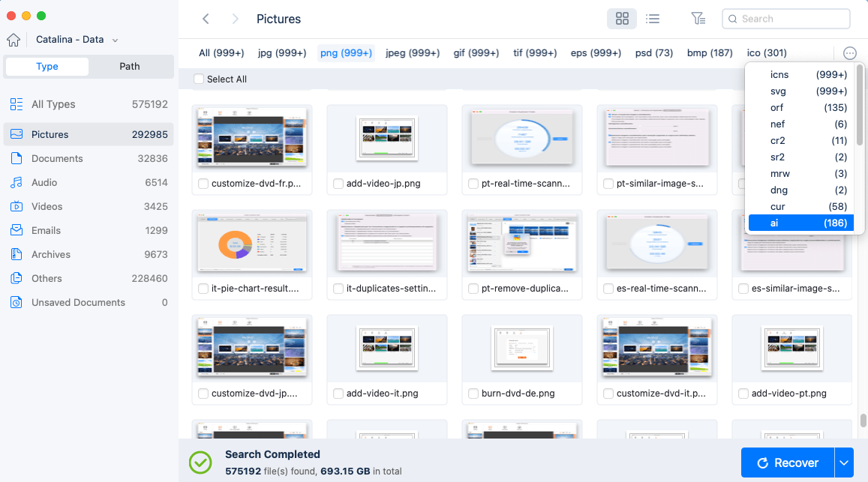Select icns in the file type list
The image size is (868, 482).
[x=801, y=75]
